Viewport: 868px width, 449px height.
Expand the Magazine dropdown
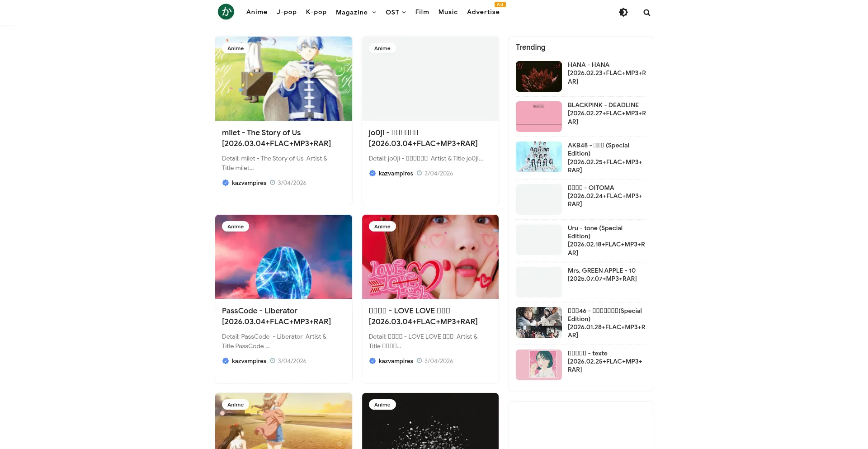356,12
